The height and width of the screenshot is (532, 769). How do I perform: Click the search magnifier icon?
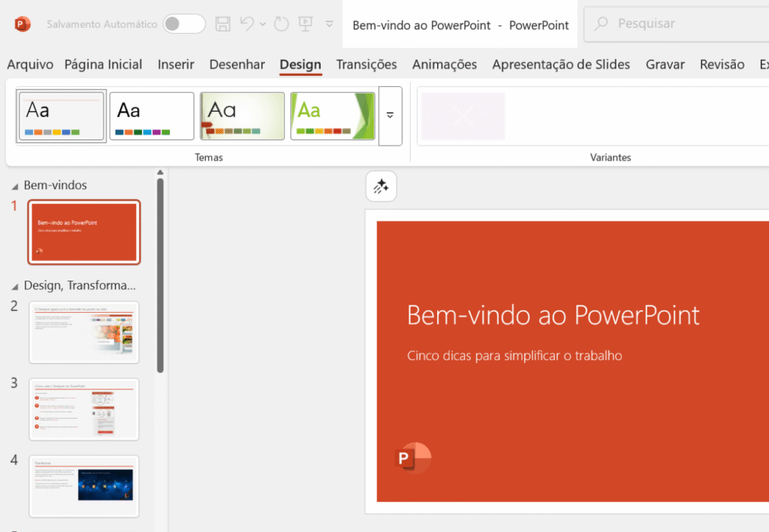(x=601, y=23)
